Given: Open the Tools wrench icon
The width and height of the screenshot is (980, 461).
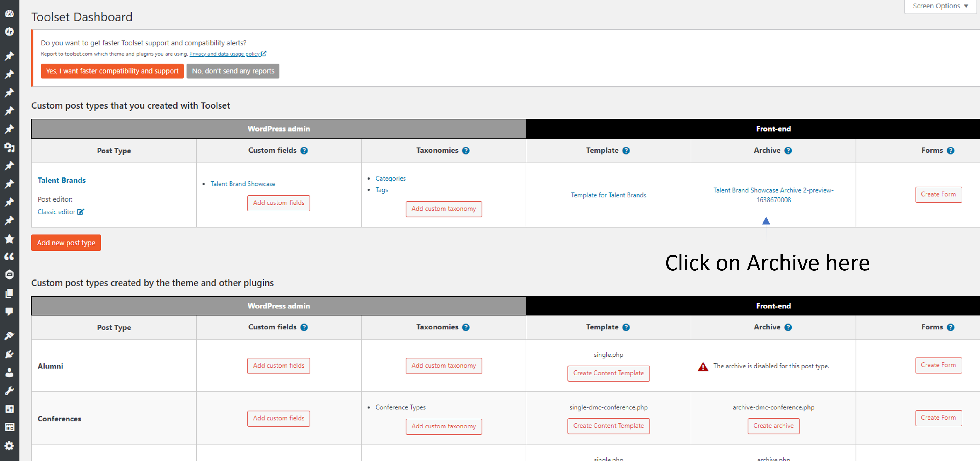Looking at the screenshot, I should pyautogui.click(x=9, y=391).
